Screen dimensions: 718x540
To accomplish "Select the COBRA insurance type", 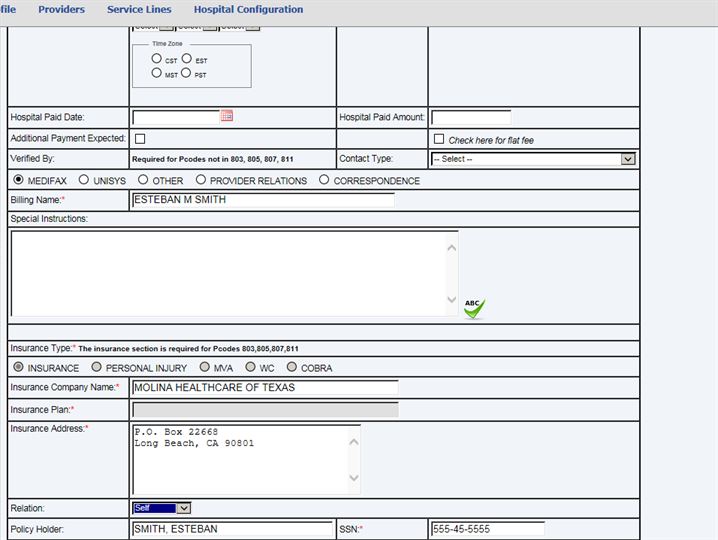I will 292,367.
